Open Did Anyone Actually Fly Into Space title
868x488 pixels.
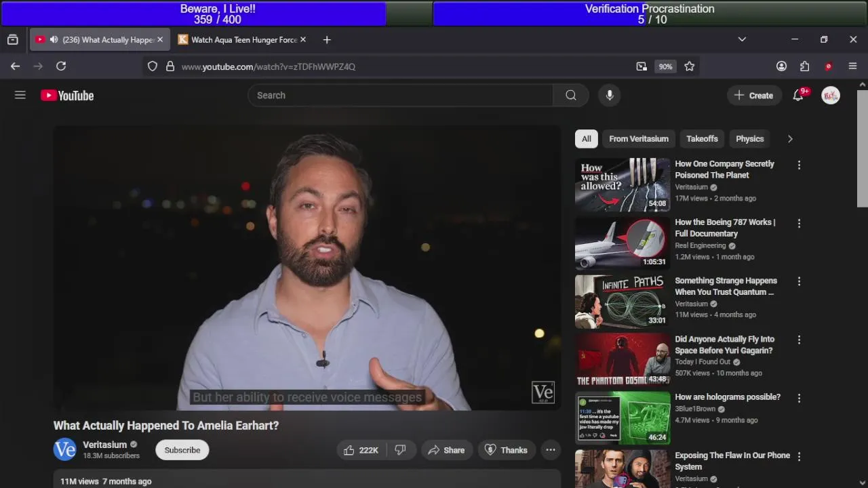[x=724, y=344]
